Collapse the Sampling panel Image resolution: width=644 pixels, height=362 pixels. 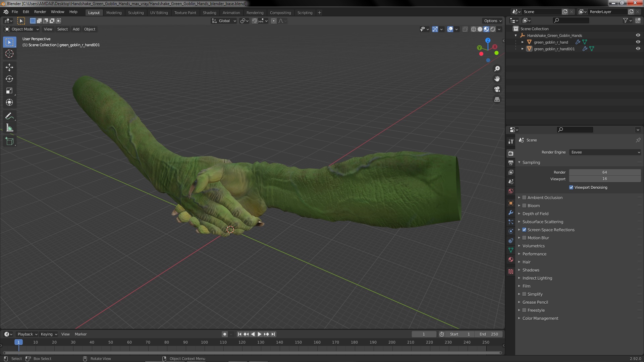tap(531, 162)
